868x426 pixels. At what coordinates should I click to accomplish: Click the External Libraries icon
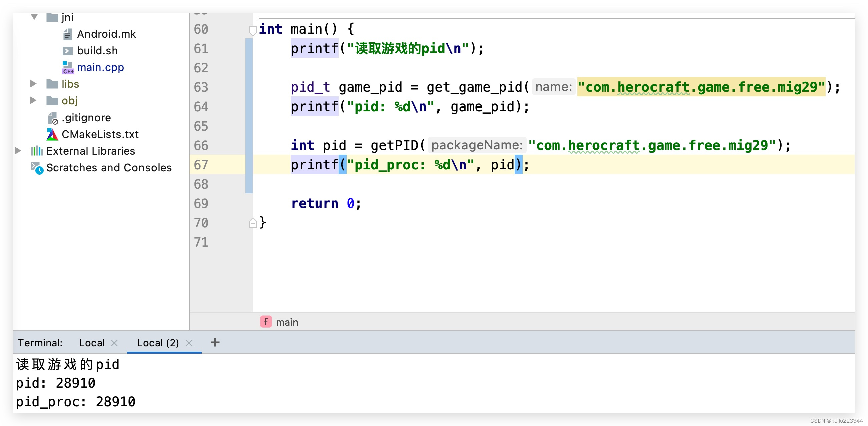[x=37, y=151]
